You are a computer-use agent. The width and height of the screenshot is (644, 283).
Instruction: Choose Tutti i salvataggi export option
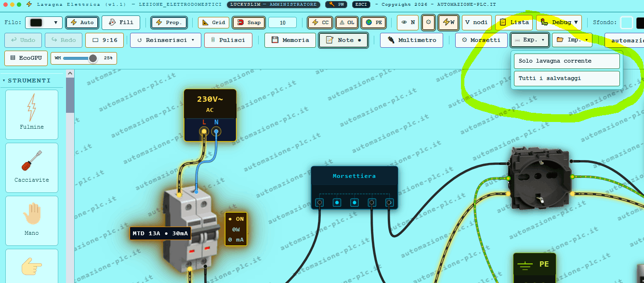pos(567,78)
